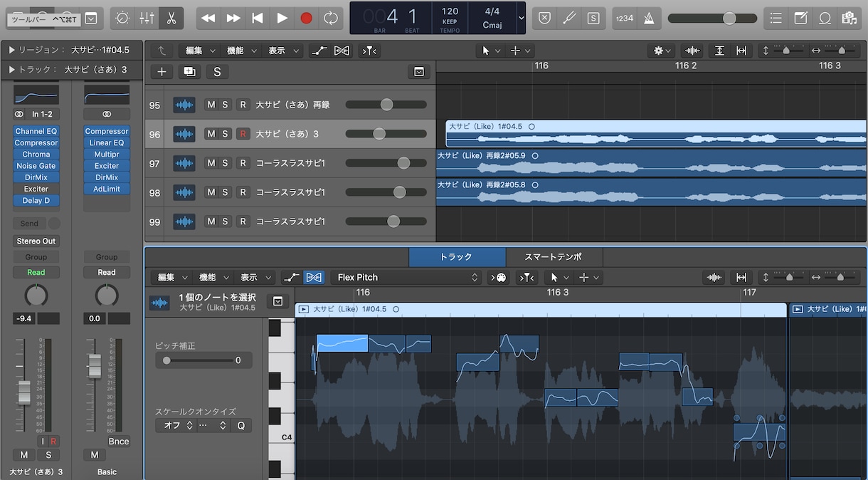Open the List Editors panel icon
The height and width of the screenshot is (480, 868).
tap(776, 19)
